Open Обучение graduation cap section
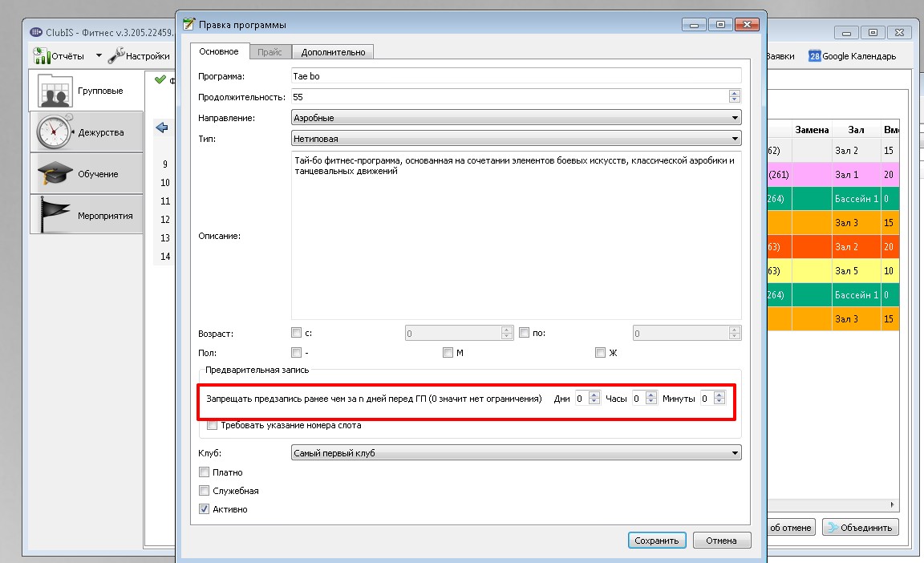Viewport: 924px width, 563px height. point(55,173)
